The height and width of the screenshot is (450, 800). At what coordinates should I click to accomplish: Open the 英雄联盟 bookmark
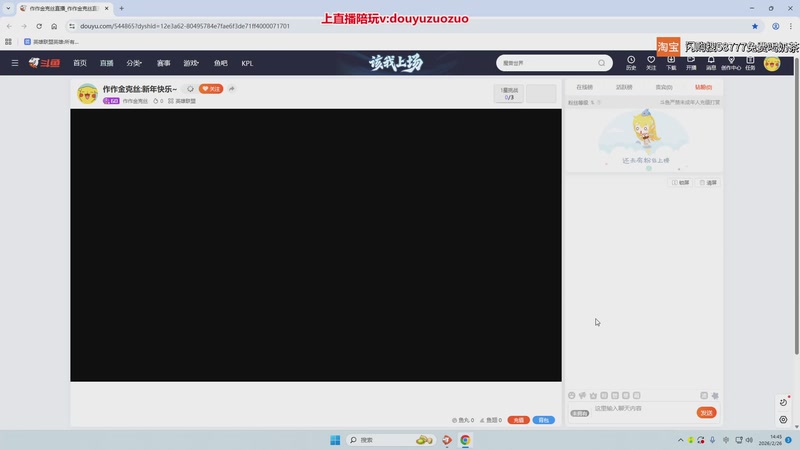(x=51, y=42)
